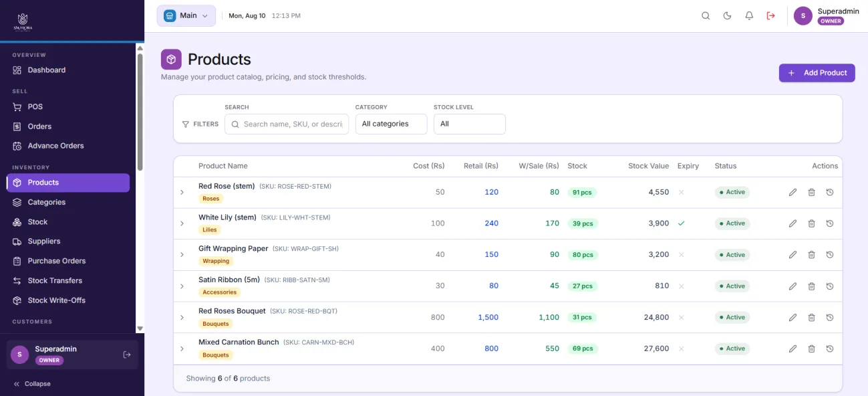Viewport: 868px width, 396px height.
Task: Click the SKU: RIBB-SATN-5M text
Action: [297, 280]
